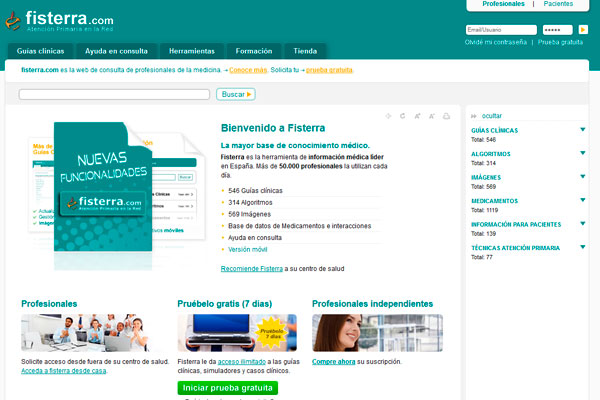This screenshot has height=400, width=600.
Task: Click the move/expand icon in content toolbar
Action: point(388,116)
